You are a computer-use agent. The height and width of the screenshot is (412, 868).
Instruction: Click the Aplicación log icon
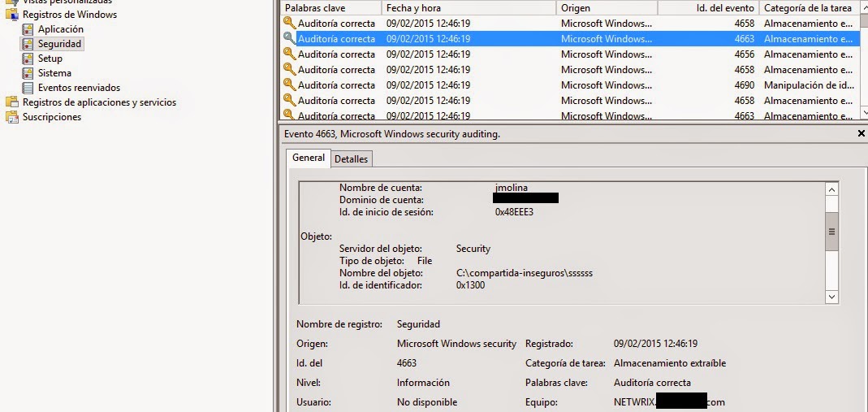click(28, 29)
